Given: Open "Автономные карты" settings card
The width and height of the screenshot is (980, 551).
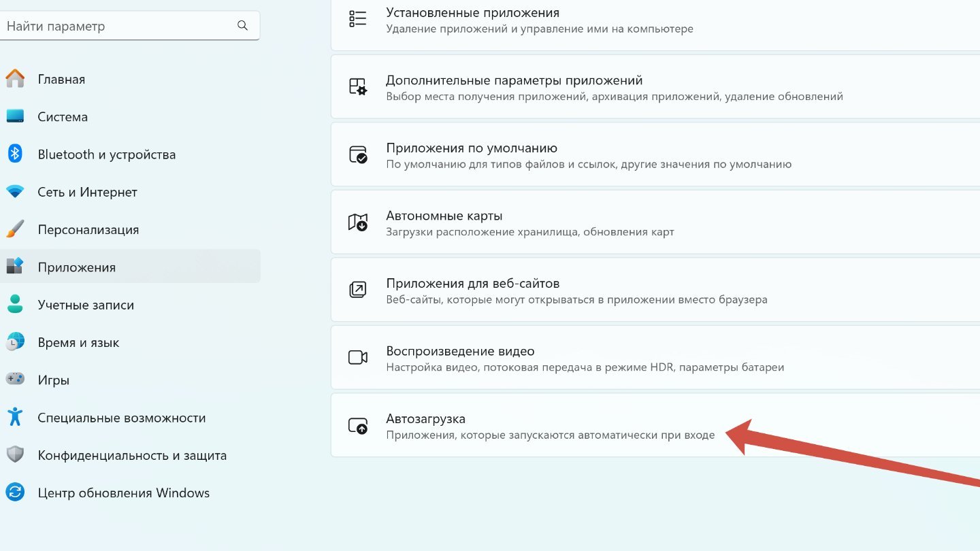Looking at the screenshot, I should click(x=655, y=222).
